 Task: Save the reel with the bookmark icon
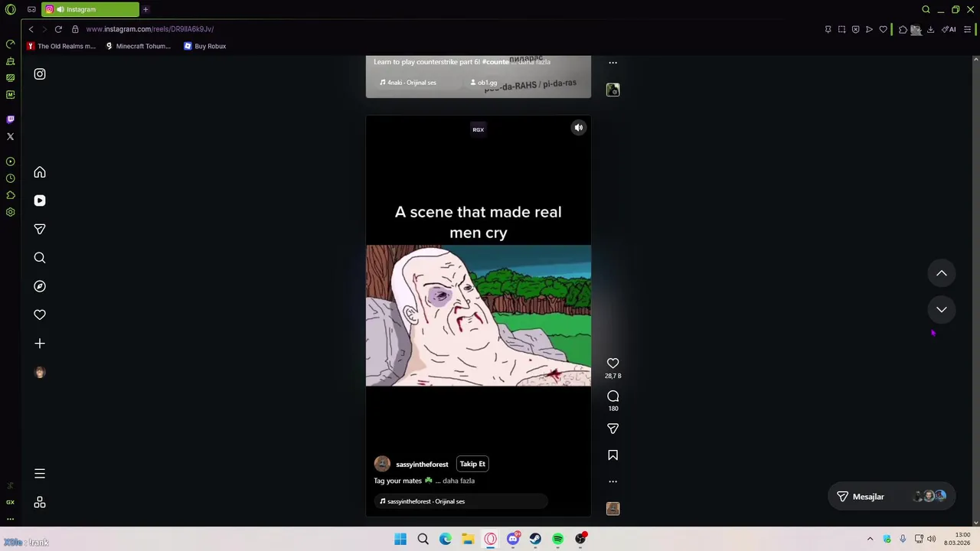[612, 455]
